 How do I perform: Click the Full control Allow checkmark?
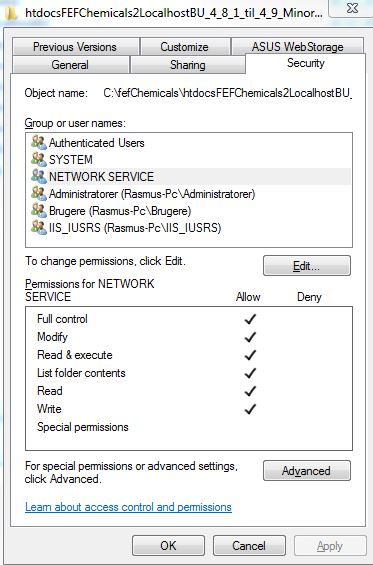pyautogui.click(x=250, y=319)
